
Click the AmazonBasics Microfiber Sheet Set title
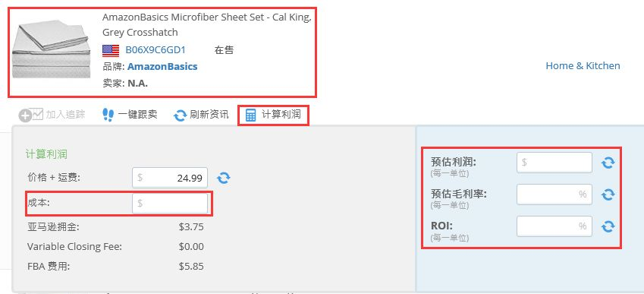click(x=206, y=24)
